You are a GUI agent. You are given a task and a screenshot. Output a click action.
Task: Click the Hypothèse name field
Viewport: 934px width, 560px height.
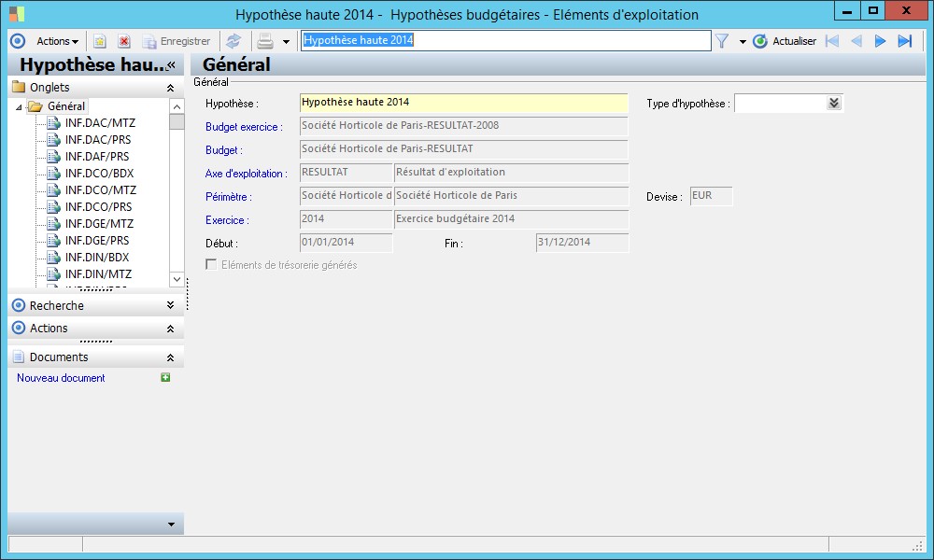[x=463, y=103]
